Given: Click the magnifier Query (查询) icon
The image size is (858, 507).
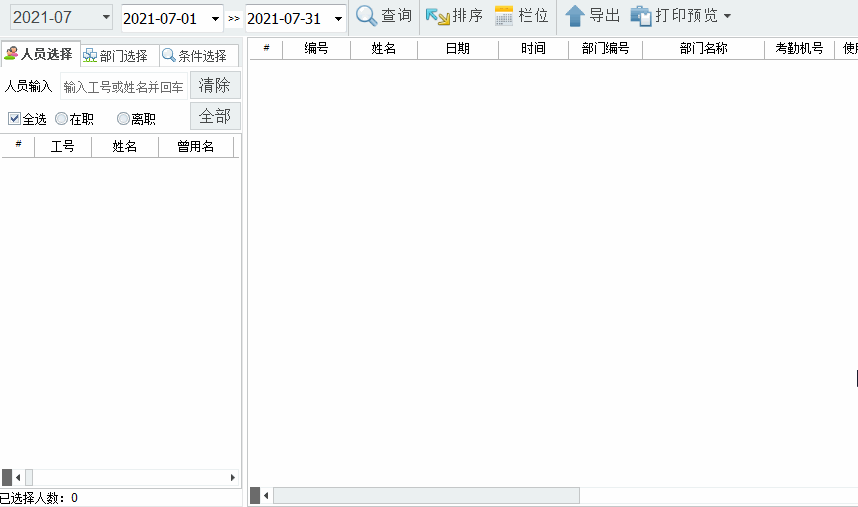Looking at the screenshot, I should 367,16.
